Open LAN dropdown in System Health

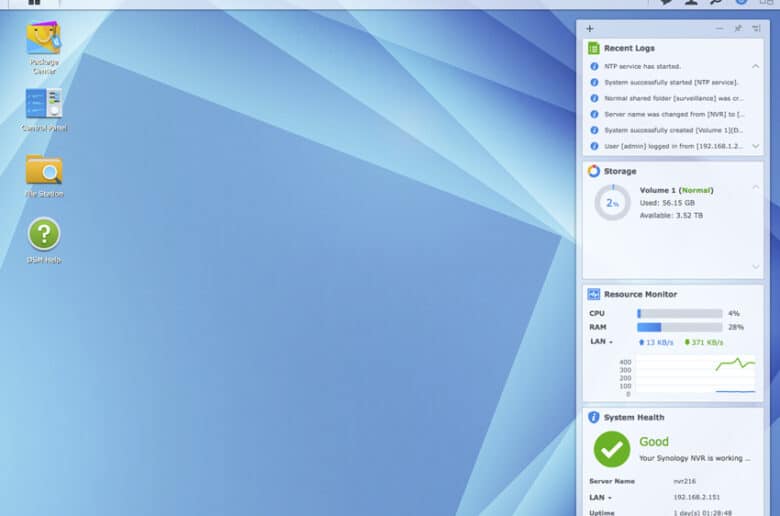pos(600,498)
